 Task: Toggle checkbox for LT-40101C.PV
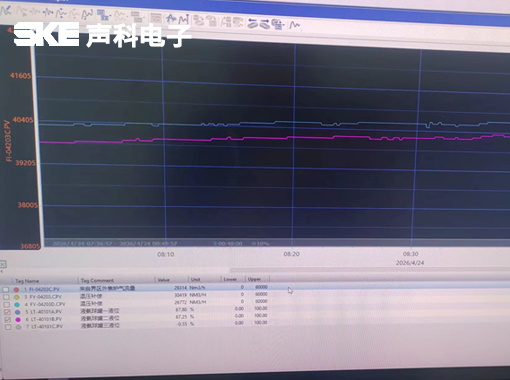(8, 327)
